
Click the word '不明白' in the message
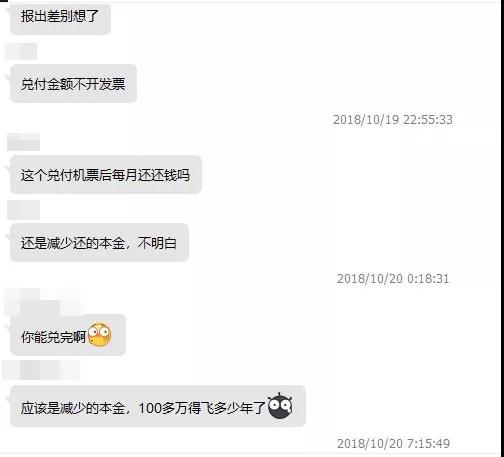(157, 243)
